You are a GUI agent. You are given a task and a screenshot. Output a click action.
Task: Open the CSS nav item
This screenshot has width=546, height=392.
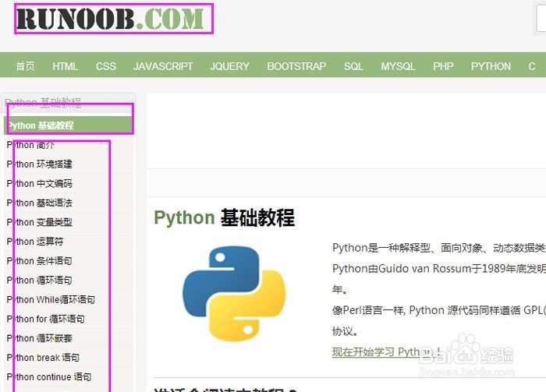click(106, 66)
